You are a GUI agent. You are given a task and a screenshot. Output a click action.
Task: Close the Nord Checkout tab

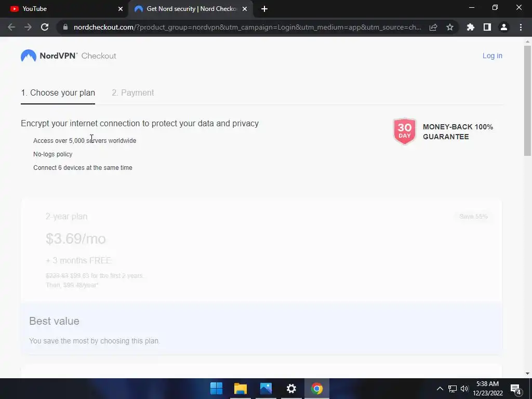(245, 9)
